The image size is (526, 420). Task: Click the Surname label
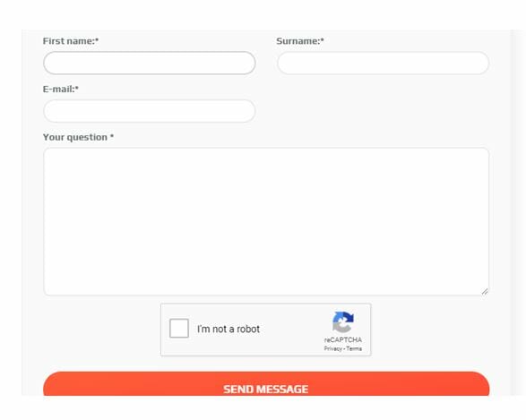(x=300, y=41)
